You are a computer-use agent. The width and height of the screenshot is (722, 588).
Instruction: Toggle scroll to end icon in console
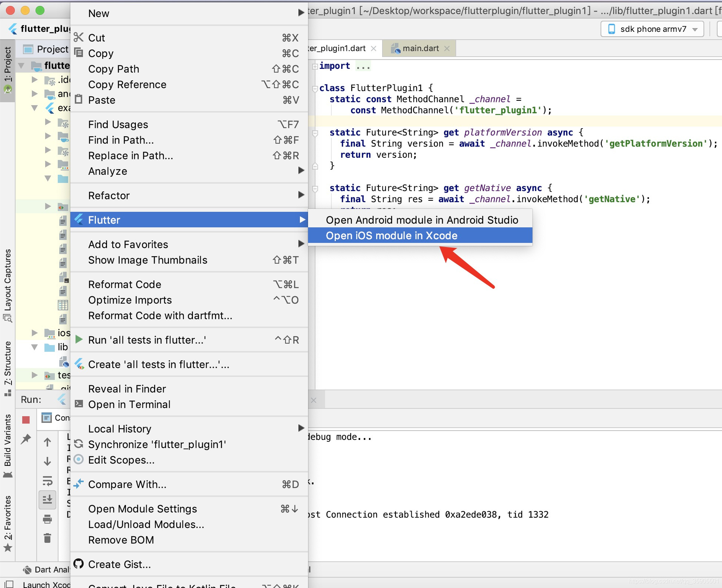tap(47, 500)
